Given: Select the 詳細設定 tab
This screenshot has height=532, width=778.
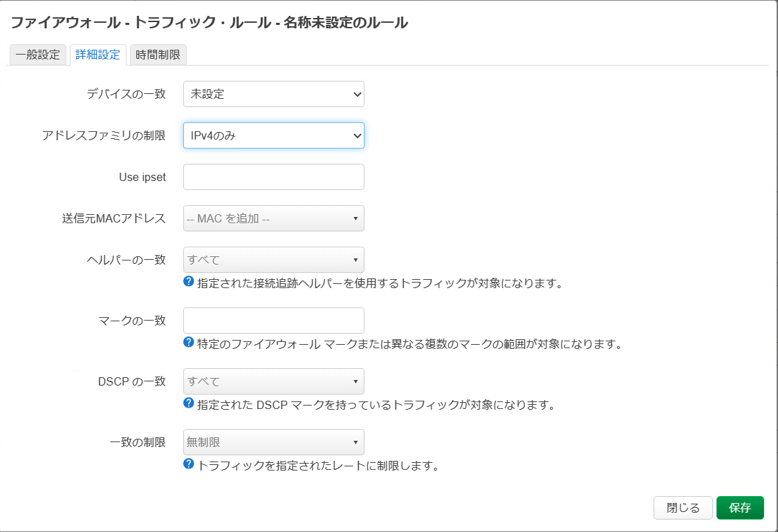Looking at the screenshot, I should tap(98, 55).
